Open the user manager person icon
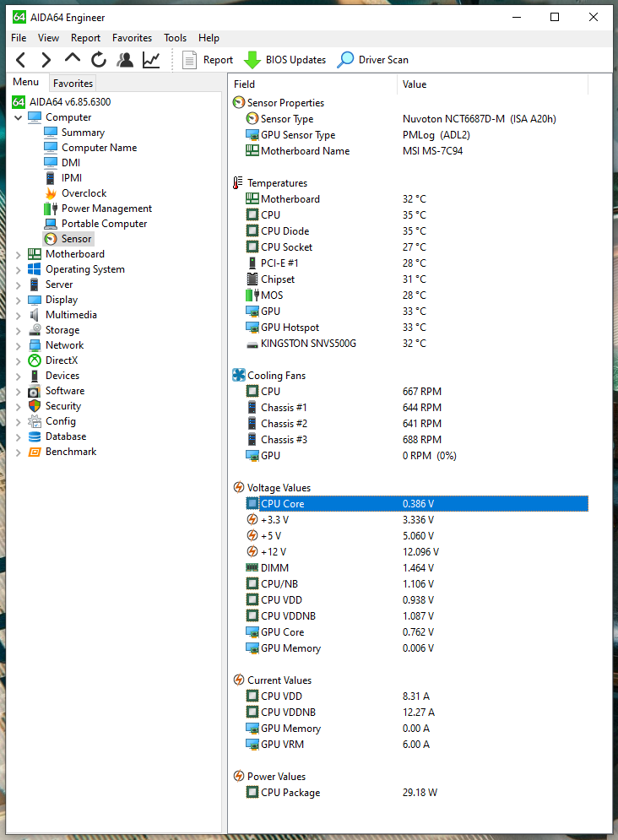 pos(125,59)
